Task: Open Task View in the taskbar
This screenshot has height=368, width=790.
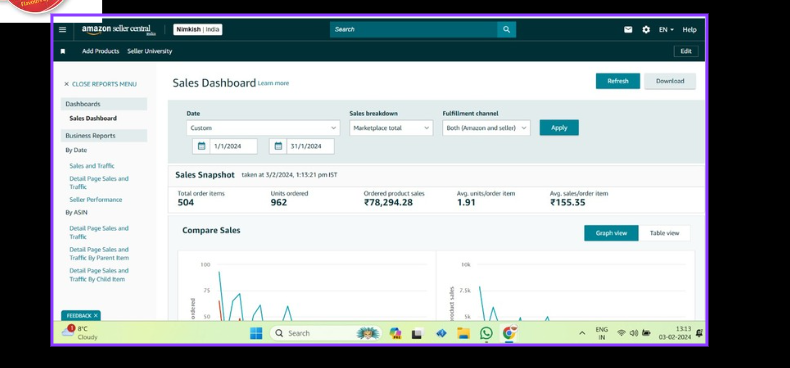Action: coord(417,333)
